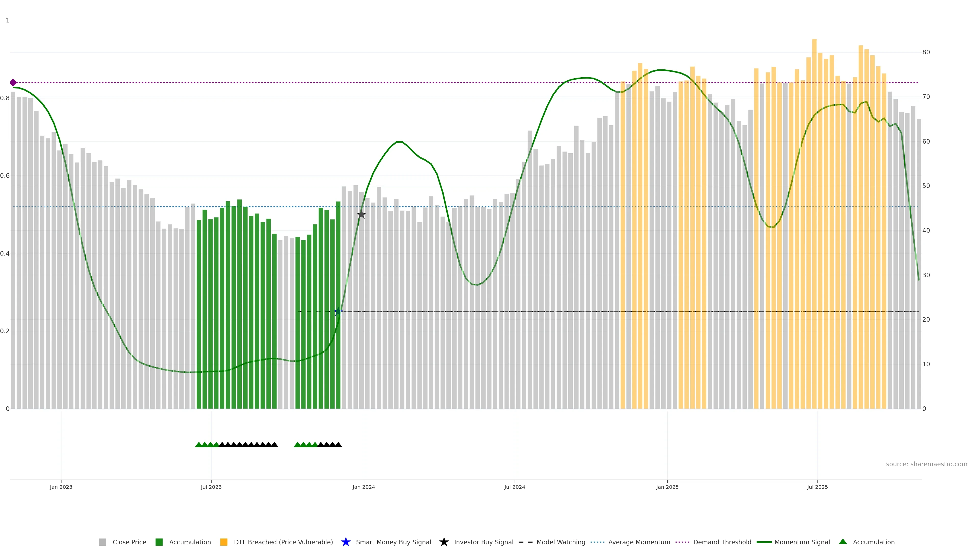
Task: Click the green Accumulation color swatch
Action: 159,542
